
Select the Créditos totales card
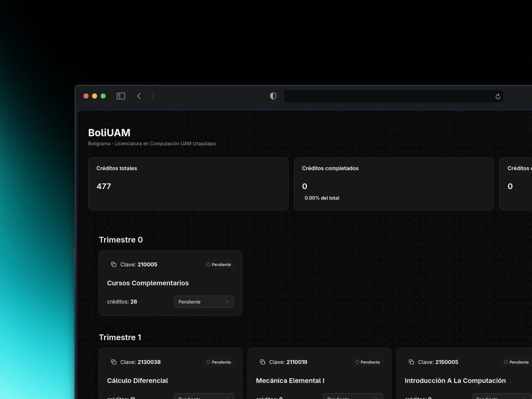188,183
